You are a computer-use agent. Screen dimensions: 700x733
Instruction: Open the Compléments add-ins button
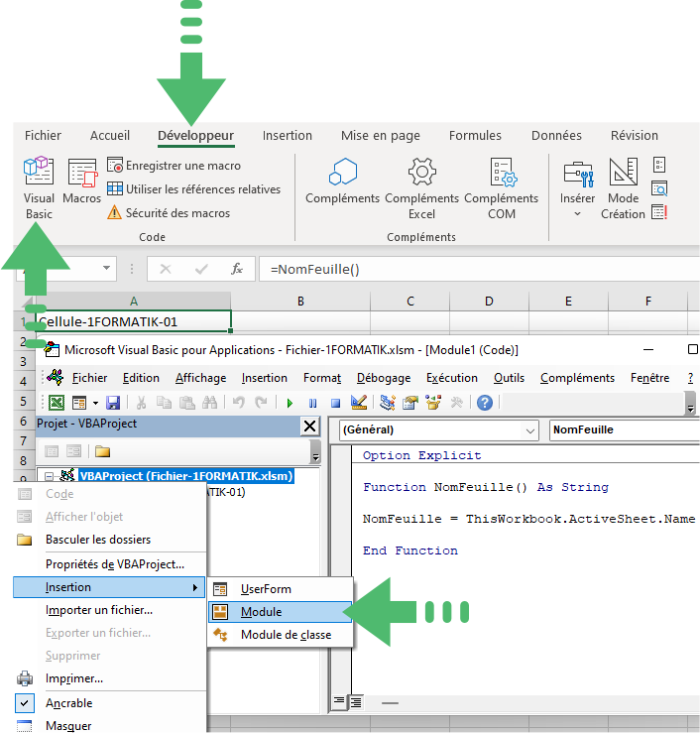coord(342,183)
